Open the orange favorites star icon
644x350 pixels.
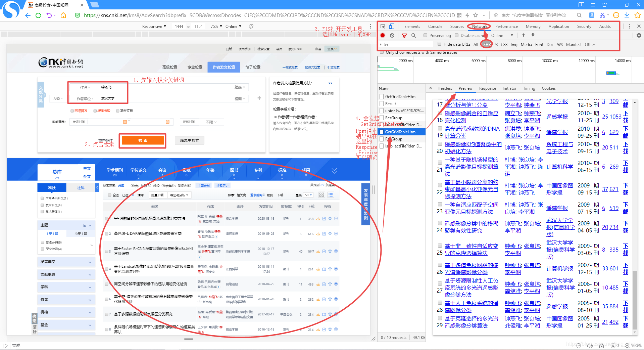pos(638,15)
